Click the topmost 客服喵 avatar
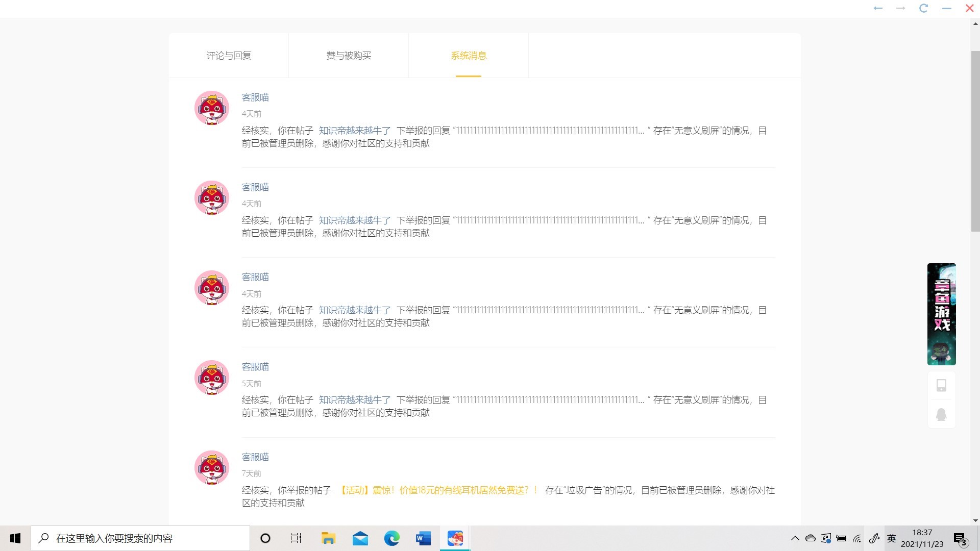Viewport: 980px width, 551px height. 212,108
